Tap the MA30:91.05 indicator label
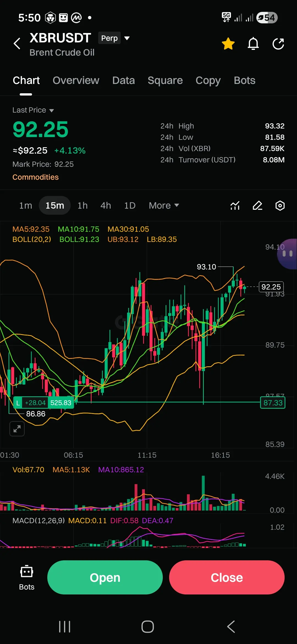The width and height of the screenshot is (297, 644). (128, 229)
